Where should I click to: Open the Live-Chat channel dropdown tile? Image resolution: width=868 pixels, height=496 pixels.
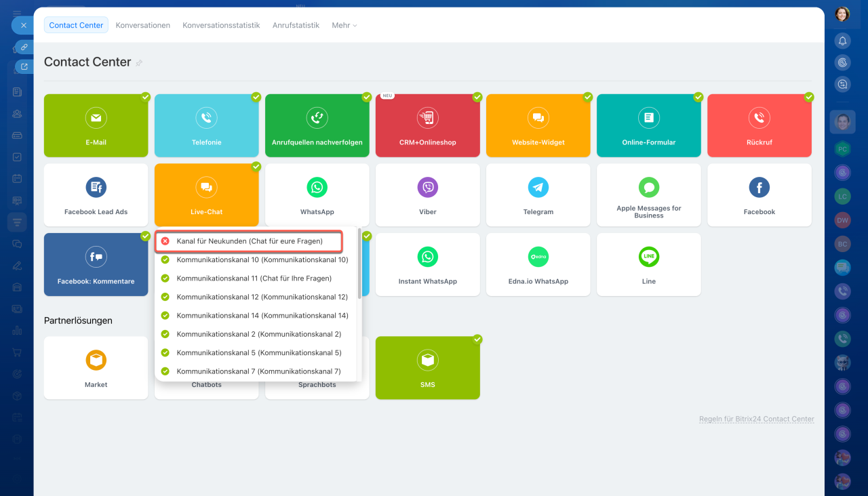pos(206,195)
